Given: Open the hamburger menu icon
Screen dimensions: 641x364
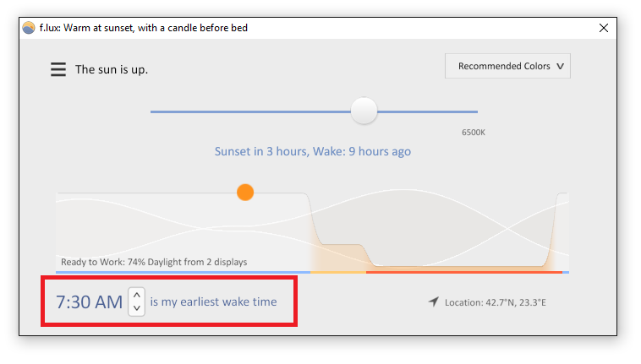Looking at the screenshot, I should point(58,69).
